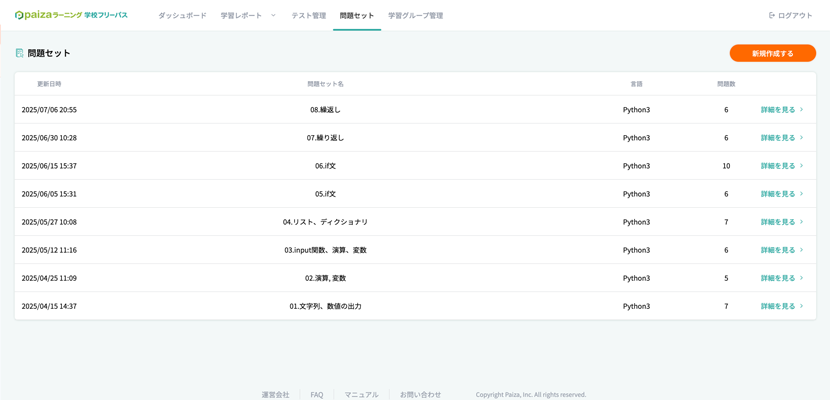Click chevron arrow in 05.if文 row
The height and width of the screenshot is (400, 830).
coord(801,194)
